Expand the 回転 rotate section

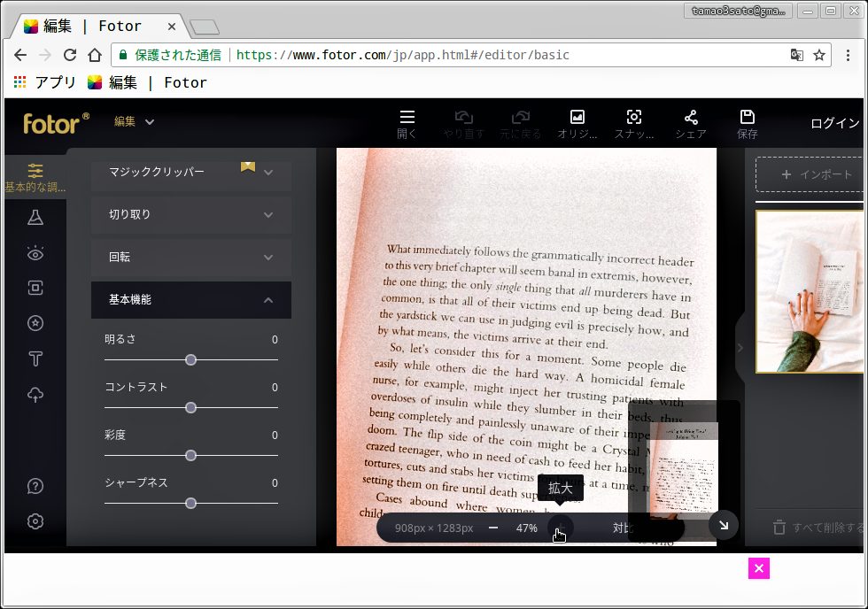click(x=191, y=258)
